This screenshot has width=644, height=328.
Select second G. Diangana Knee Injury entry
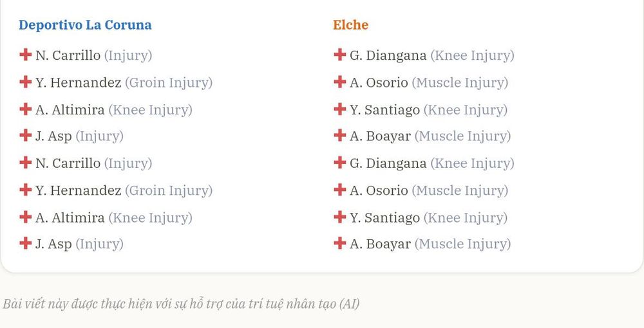tap(424, 163)
